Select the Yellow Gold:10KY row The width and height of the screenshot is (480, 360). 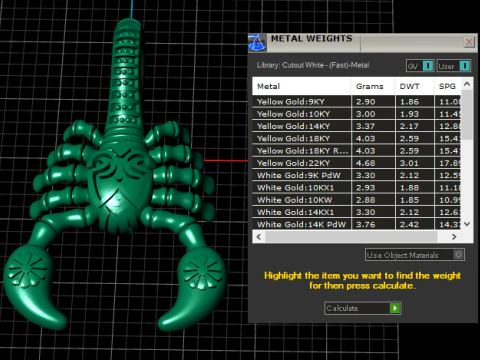click(x=357, y=114)
